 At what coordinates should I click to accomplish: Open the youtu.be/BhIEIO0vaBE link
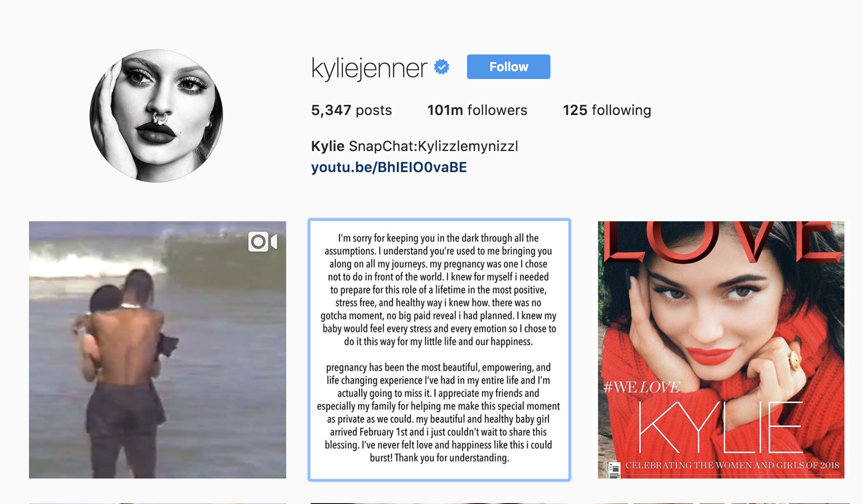pos(389,167)
